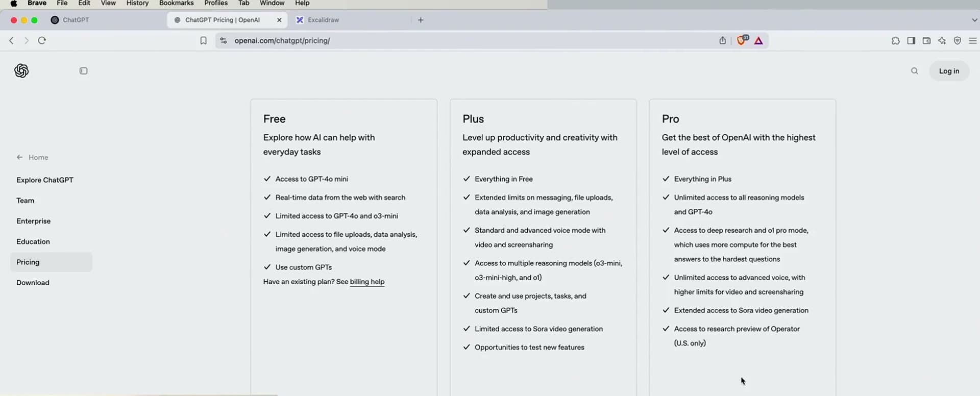Open the Window menu
The height and width of the screenshot is (396, 980).
pyautogui.click(x=272, y=3)
